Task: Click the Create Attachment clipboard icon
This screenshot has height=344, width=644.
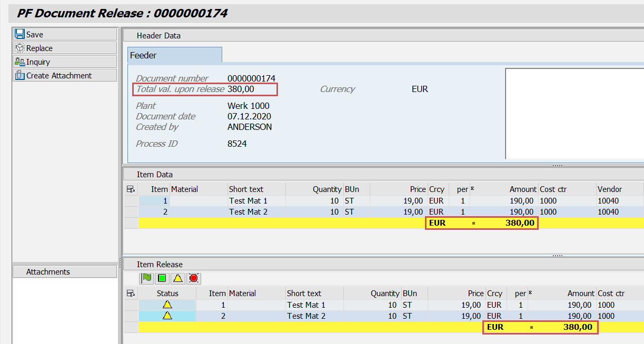Action: click(19, 75)
